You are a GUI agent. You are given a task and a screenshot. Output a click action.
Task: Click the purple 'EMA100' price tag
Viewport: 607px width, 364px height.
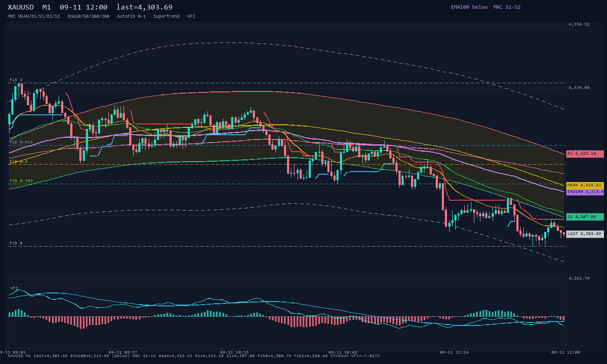[585, 192]
